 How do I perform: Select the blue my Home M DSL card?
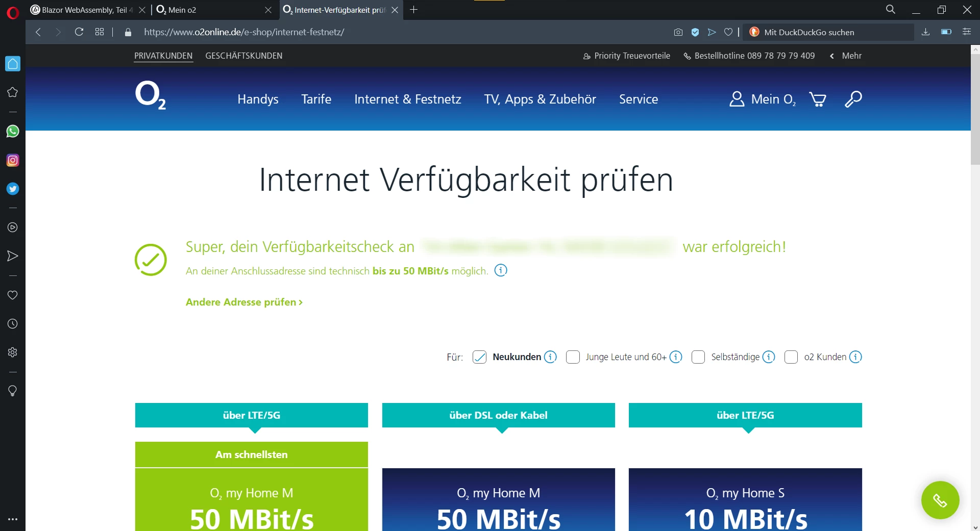(499, 500)
